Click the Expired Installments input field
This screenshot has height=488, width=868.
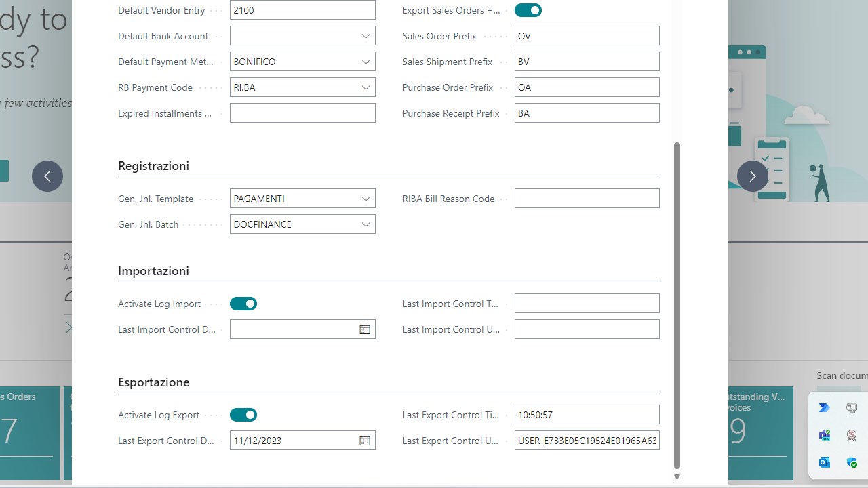(302, 113)
